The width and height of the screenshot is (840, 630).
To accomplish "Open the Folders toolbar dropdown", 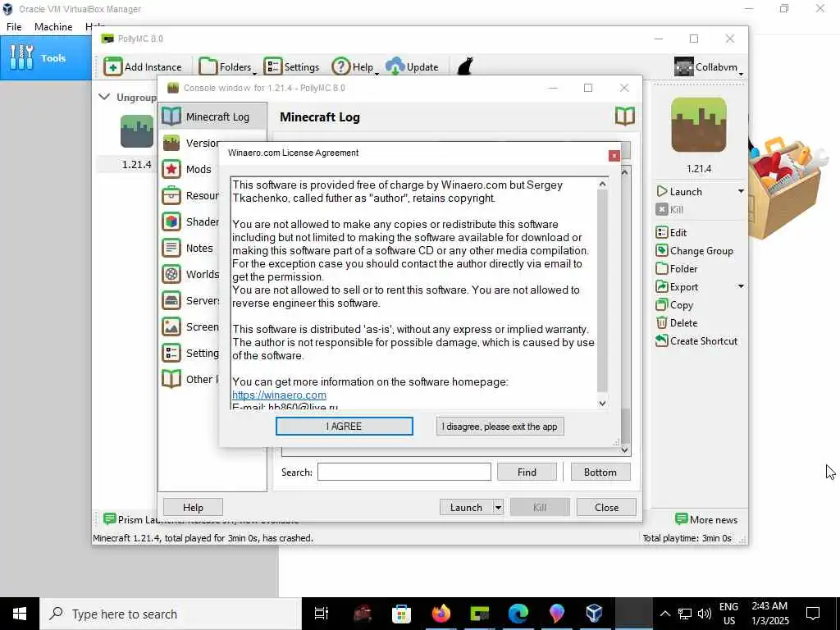I will 227,67.
